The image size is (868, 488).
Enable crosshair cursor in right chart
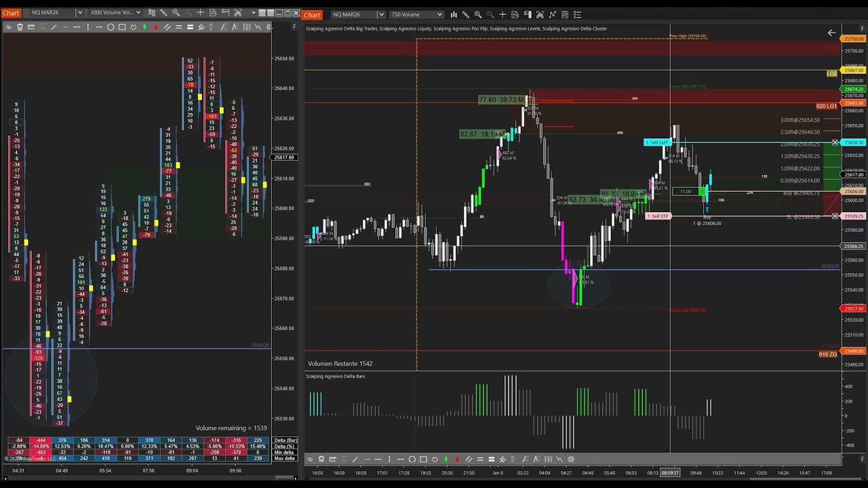[502, 15]
